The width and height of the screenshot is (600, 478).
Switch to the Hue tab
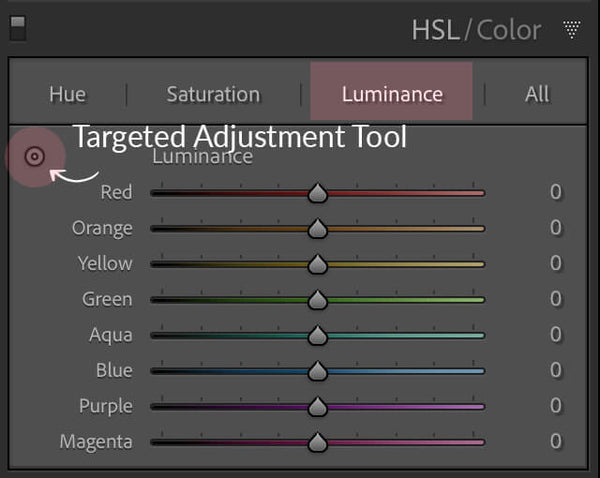[68, 94]
